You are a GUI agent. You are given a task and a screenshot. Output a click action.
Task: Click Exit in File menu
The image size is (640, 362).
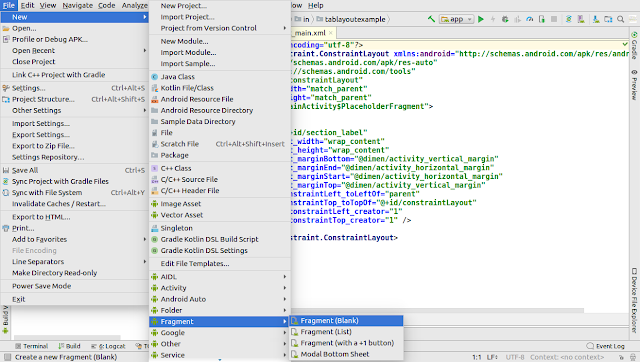(x=75, y=299)
